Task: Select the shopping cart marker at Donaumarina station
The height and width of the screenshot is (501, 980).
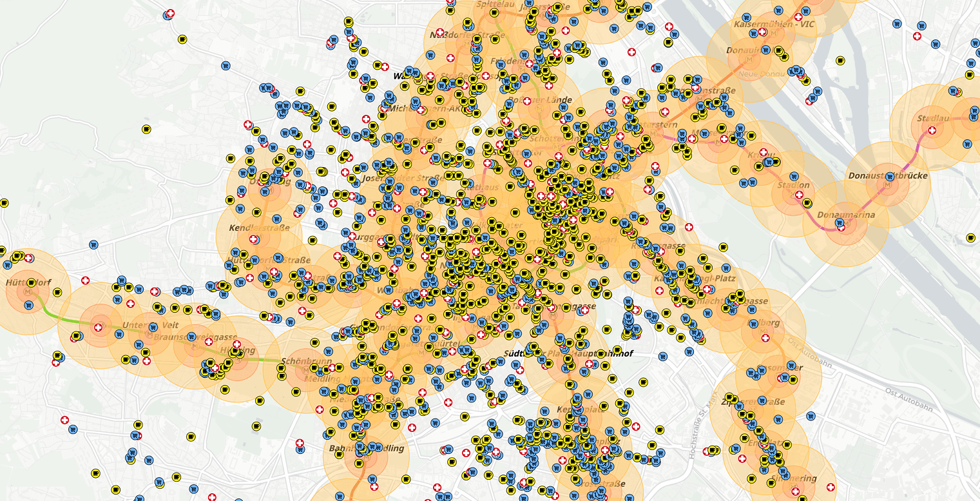Action: tap(840, 224)
